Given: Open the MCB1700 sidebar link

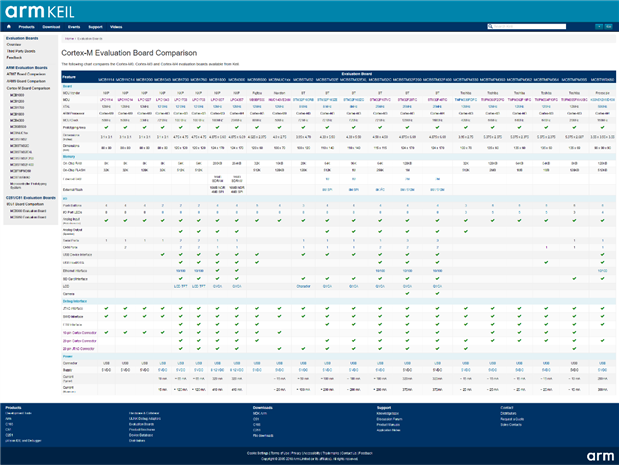Looking at the screenshot, I should pyautogui.click(x=17, y=107).
